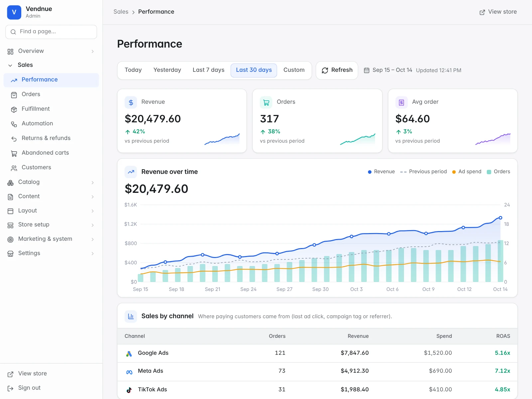Click the Vendnue logo badge
Image resolution: width=532 pixels, height=399 pixels.
pyautogui.click(x=14, y=12)
